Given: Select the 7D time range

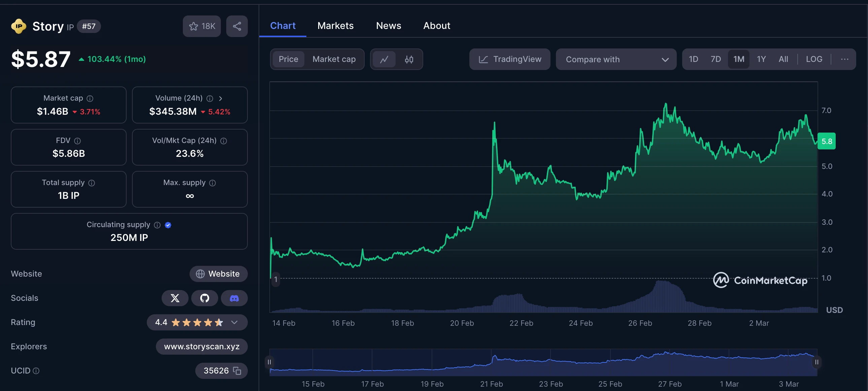Looking at the screenshot, I should click(715, 59).
